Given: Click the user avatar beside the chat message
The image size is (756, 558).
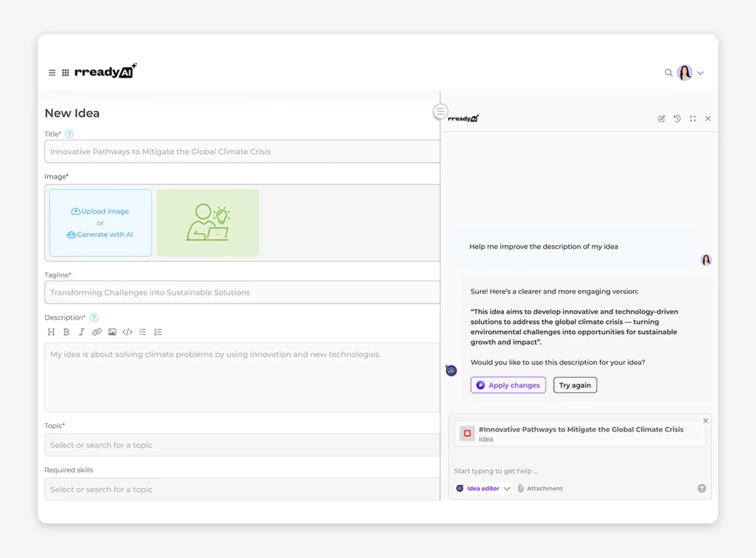Looking at the screenshot, I should pos(706,260).
